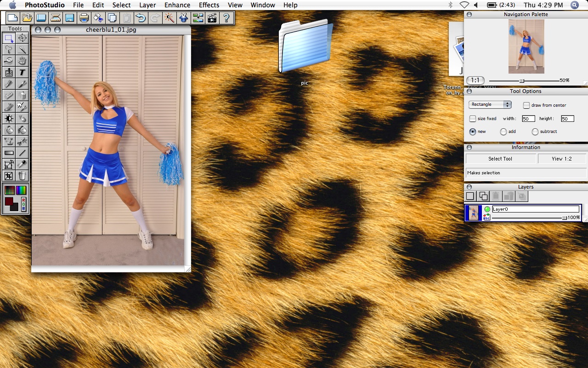Select the Gradient fill rectangle tool
The width and height of the screenshot is (588, 368).
click(9, 153)
